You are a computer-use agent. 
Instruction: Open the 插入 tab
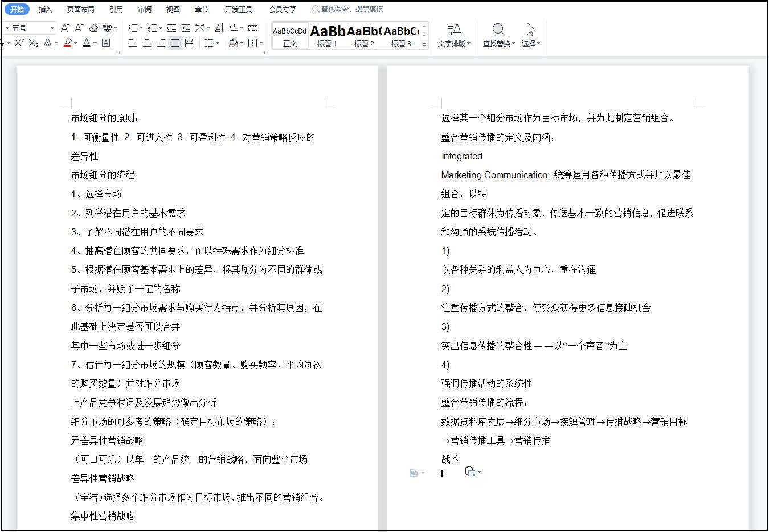click(45, 9)
